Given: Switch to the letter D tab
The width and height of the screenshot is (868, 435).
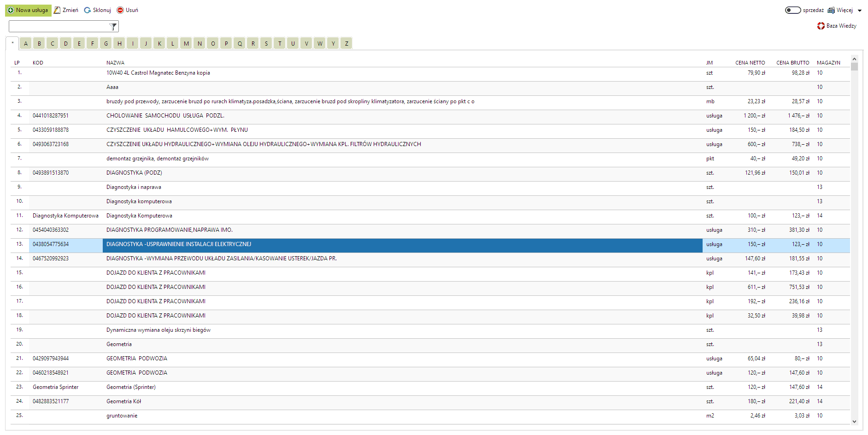Looking at the screenshot, I should tap(66, 44).
